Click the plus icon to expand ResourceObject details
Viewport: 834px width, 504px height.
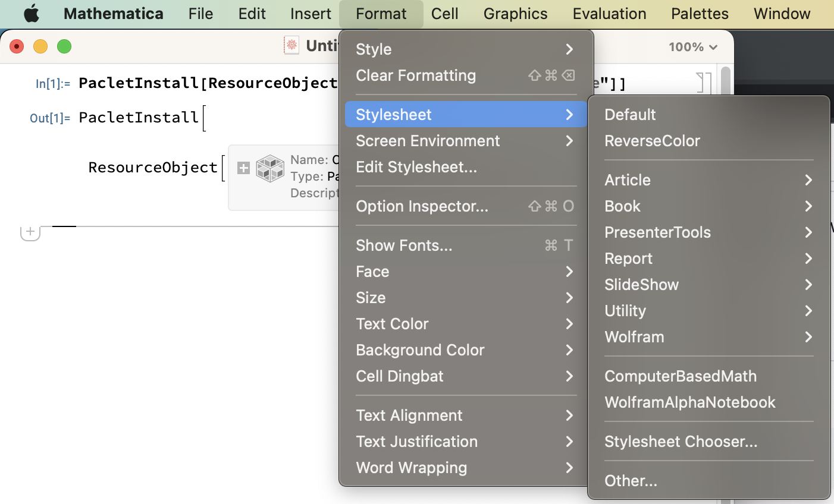(243, 168)
